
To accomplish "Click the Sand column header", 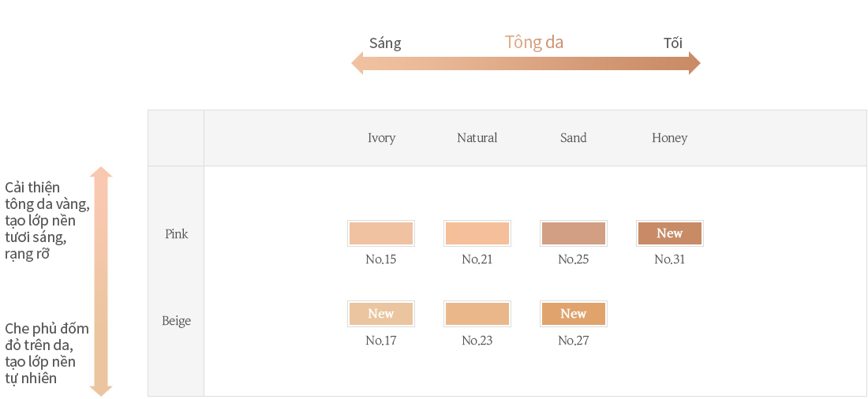I will click(x=574, y=138).
